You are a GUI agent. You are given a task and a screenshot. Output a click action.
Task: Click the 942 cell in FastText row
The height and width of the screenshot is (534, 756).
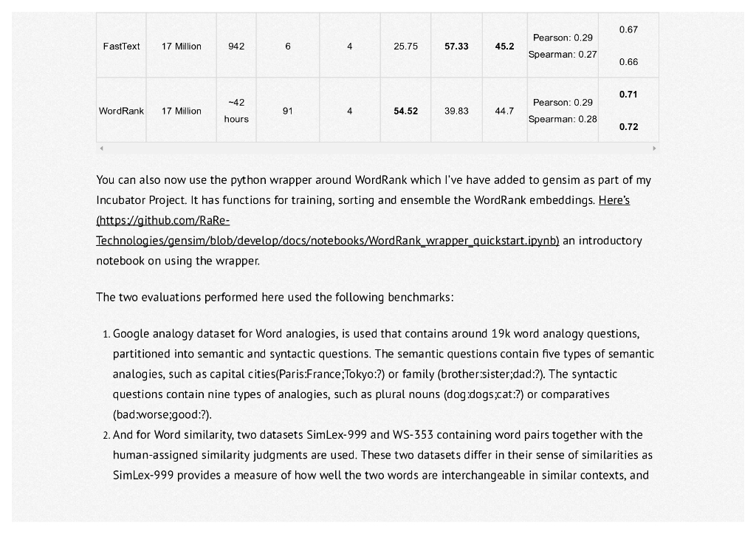tap(236, 46)
